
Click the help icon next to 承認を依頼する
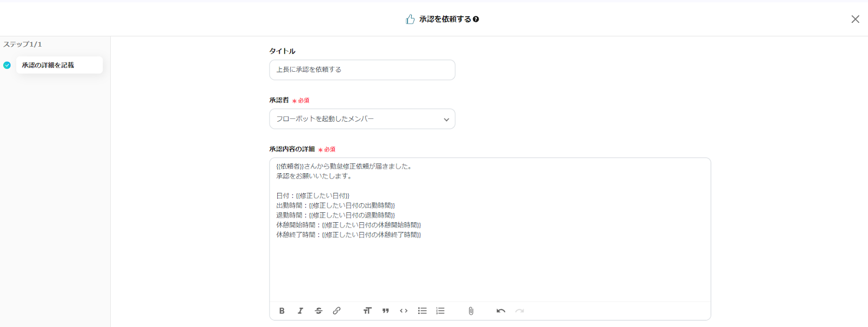click(x=476, y=19)
